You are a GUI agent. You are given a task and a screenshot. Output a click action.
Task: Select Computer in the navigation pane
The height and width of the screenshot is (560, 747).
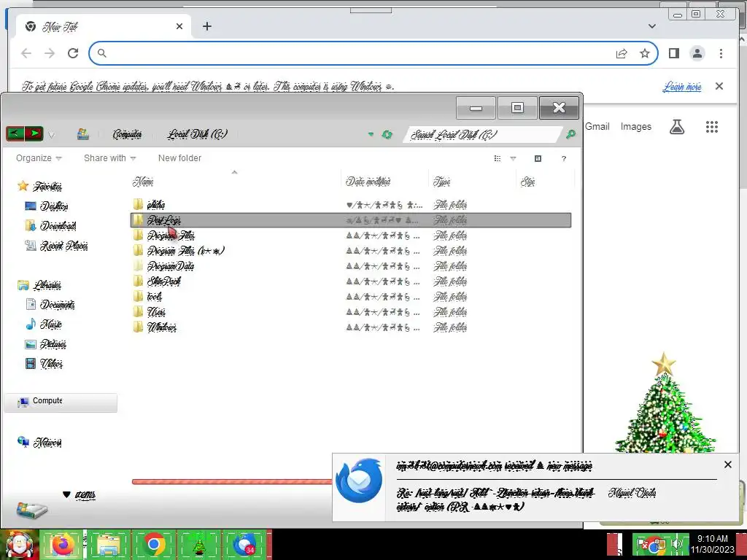(x=61, y=402)
